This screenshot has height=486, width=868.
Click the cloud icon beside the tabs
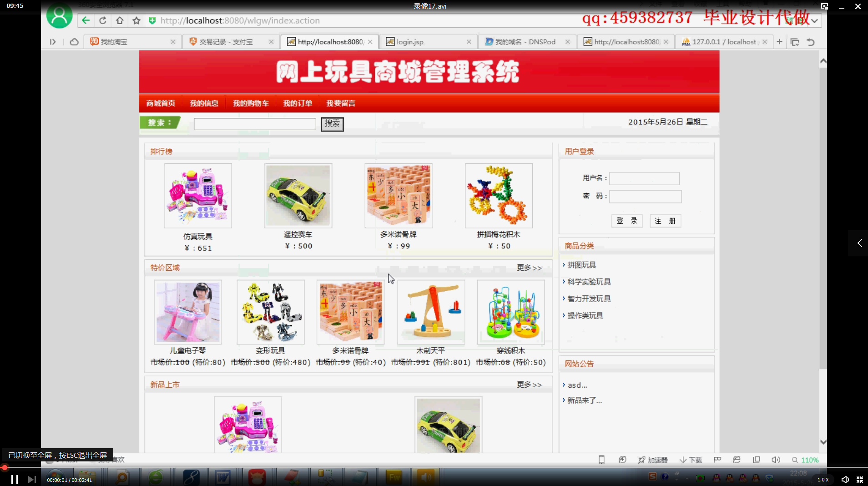[74, 42]
